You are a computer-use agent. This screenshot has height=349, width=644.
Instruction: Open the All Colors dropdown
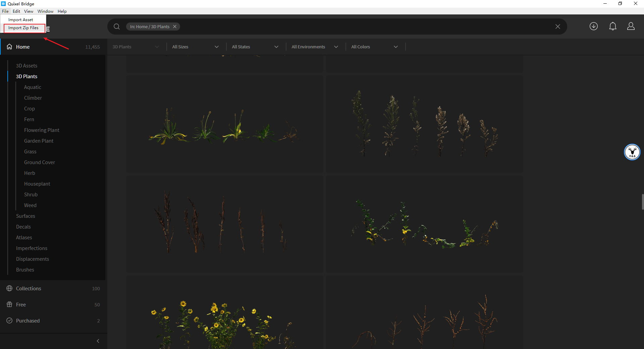(375, 47)
